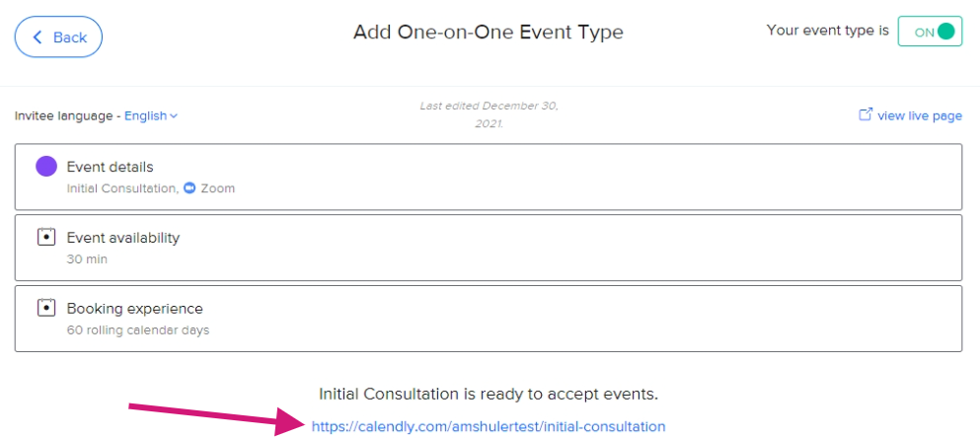Viewport: 980px width, 438px height.
Task: Click the 60 rolling calendar days text
Action: (138, 329)
